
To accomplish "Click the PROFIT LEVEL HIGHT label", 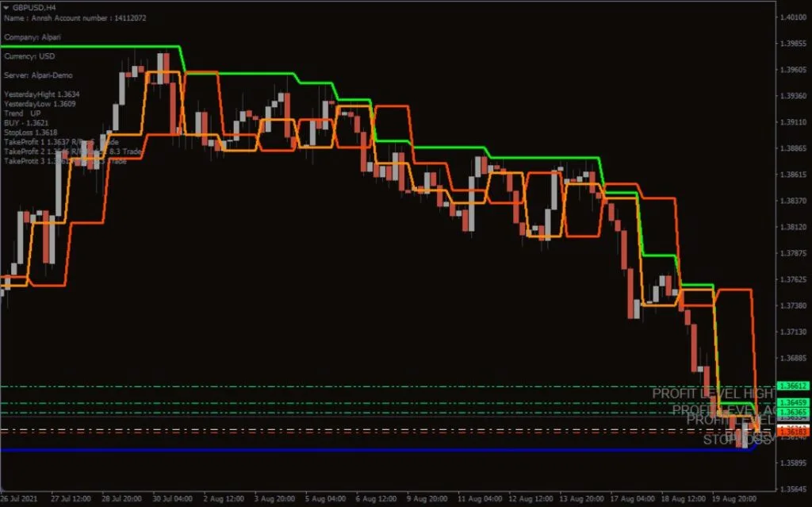I will pyautogui.click(x=713, y=393).
